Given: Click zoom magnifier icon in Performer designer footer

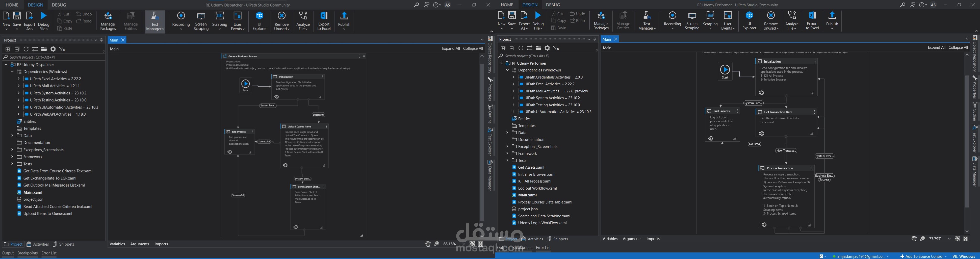Looking at the screenshot, I should pos(922,239).
